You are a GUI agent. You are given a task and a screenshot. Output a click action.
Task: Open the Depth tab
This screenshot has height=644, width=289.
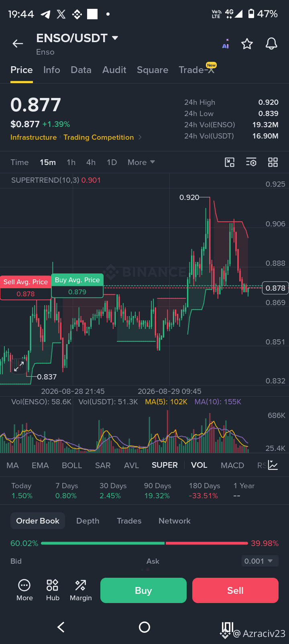88,521
